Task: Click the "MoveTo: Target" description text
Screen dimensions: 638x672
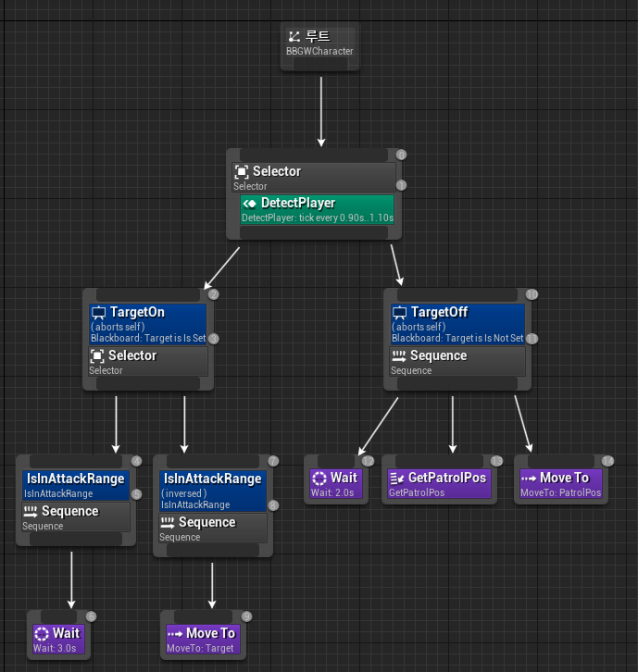Action: pos(200,649)
